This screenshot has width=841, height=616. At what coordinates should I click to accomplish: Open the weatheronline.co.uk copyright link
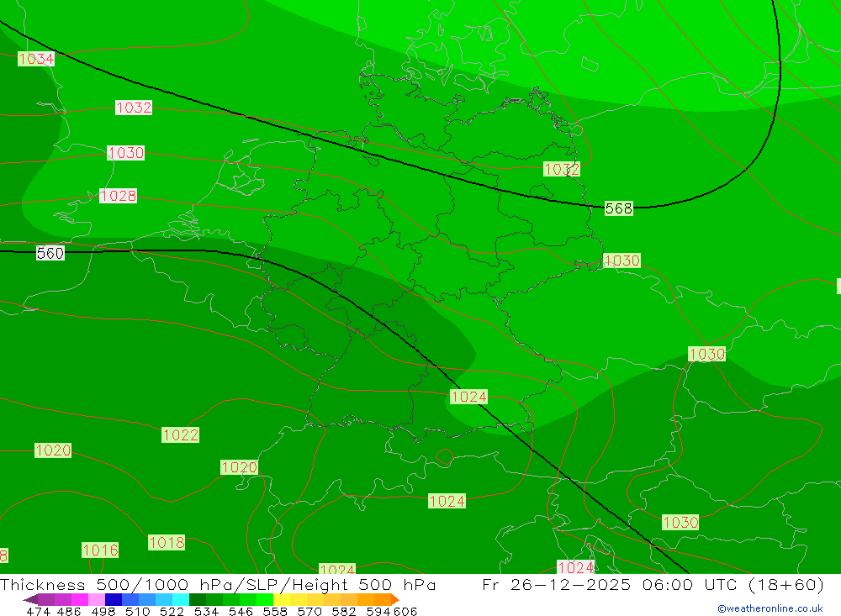770,608
